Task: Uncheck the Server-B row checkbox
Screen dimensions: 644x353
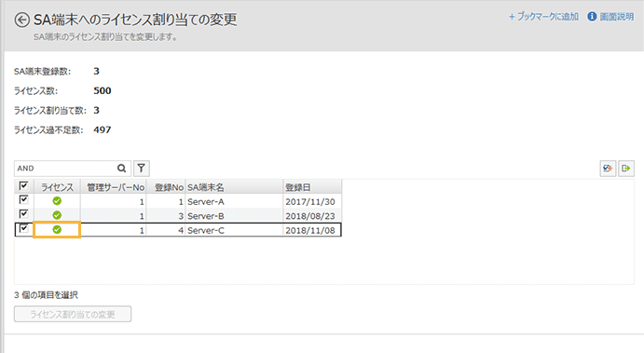Action: [24, 214]
